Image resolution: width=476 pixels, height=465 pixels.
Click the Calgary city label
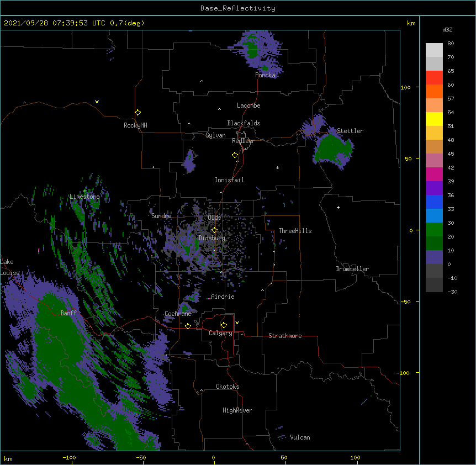pyautogui.click(x=220, y=333)
